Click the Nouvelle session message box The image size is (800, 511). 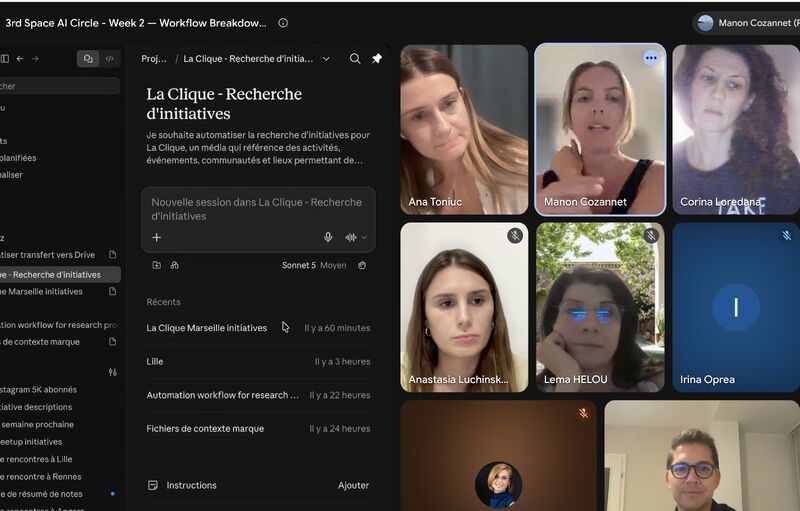(x=258, y=209)
